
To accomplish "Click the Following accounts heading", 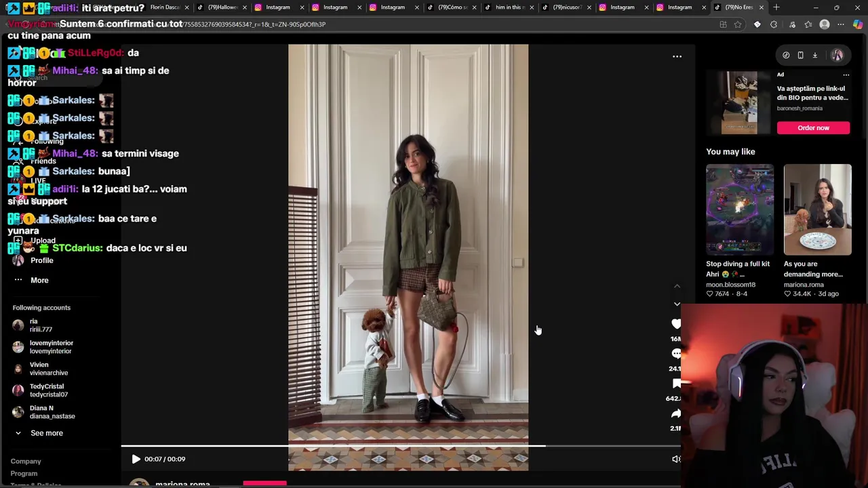I will pos(41,308).
